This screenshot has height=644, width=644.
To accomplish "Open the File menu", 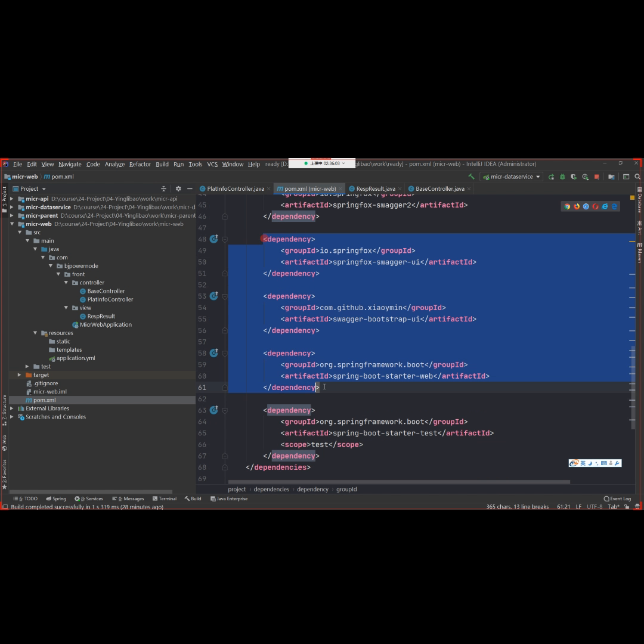I will pos(18,165).
